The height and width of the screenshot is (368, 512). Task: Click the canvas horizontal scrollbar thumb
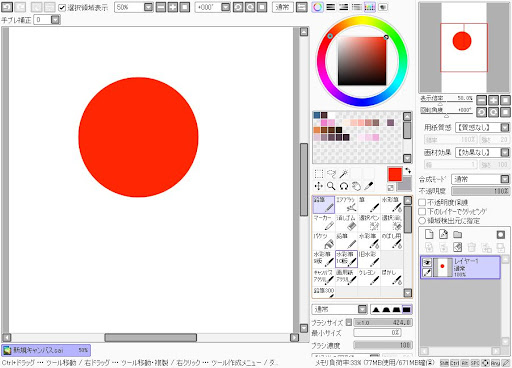pyautogui.click(x=151, y=338)
